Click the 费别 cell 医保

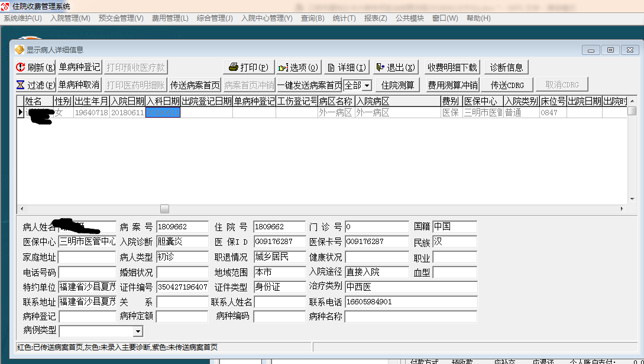[451, 112]
